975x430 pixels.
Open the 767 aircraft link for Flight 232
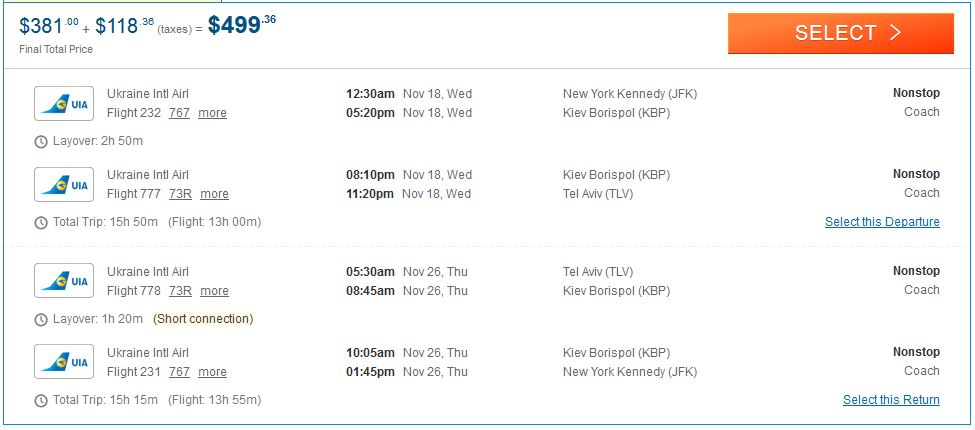point(179,113)
